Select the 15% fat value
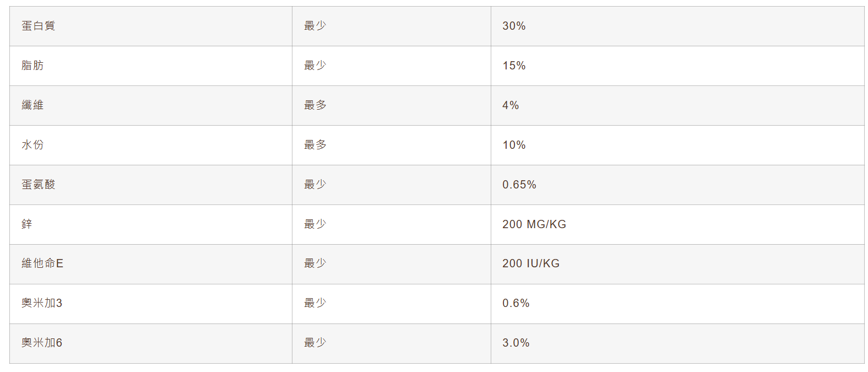 click(x=514, y=66)
